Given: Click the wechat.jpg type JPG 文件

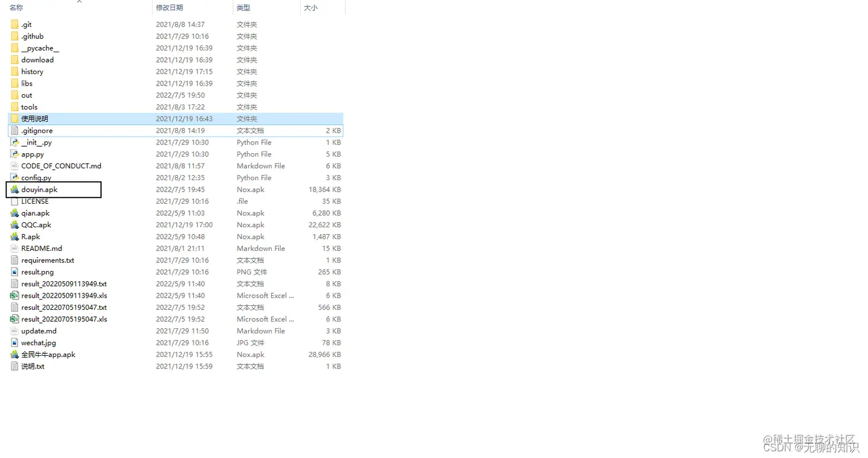Looking at the screenshot, I should 251,343.
